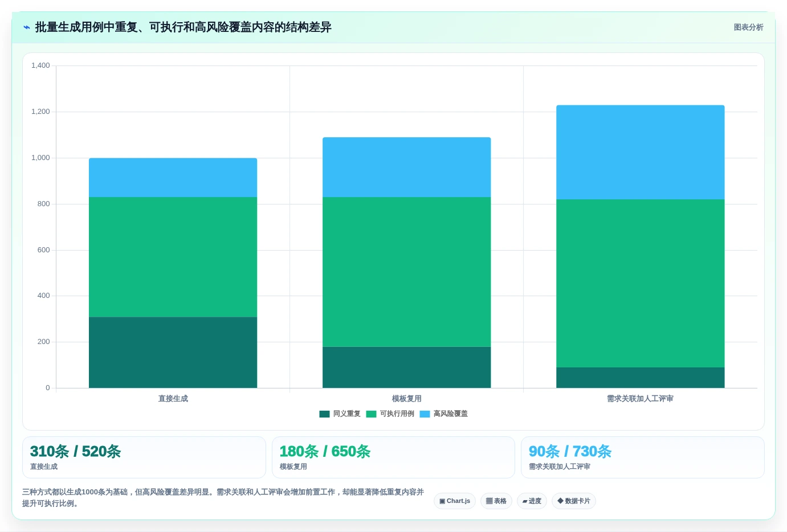Click the 200 y-axis value
Screen dimensions: 787x532
point(44,342)
